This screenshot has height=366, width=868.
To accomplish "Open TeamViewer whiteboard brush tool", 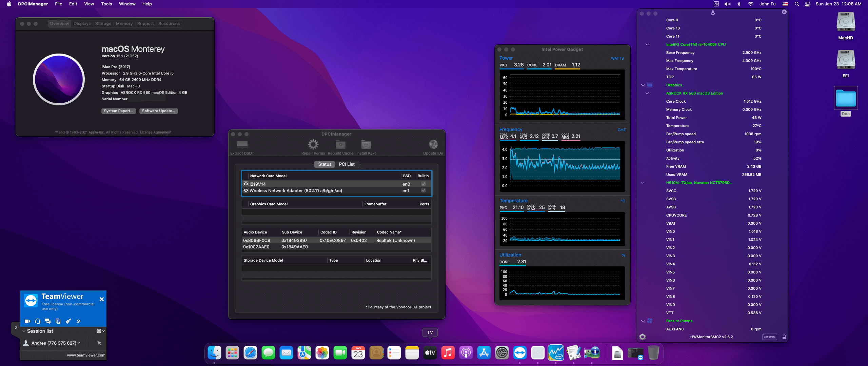I will tap(68, 321).
